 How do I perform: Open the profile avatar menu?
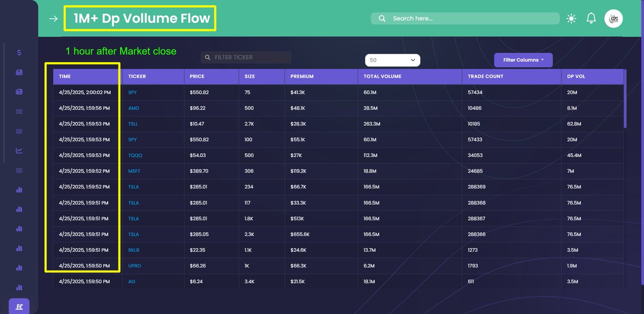(613, 18)
